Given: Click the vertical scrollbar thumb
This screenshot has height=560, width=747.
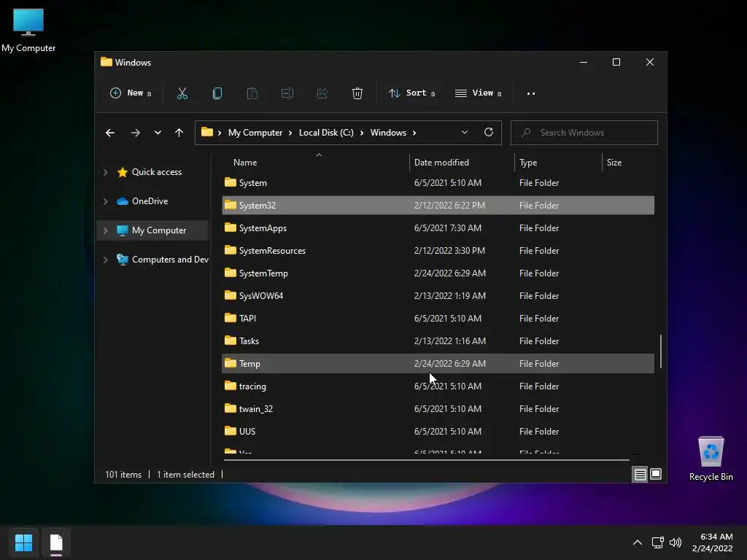Looking at the screenshot, I should click(x=660, y=351).
